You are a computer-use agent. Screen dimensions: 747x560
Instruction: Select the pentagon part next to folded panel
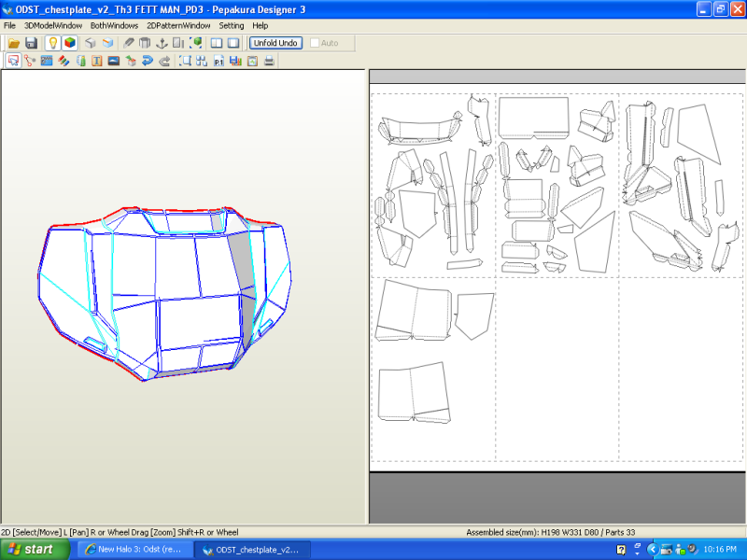pos(474,315)
